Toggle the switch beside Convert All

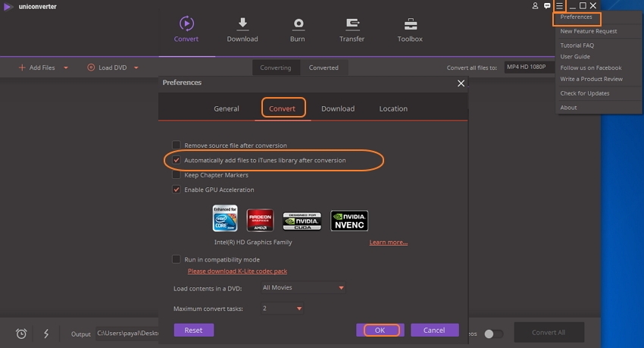coord(493,334)
